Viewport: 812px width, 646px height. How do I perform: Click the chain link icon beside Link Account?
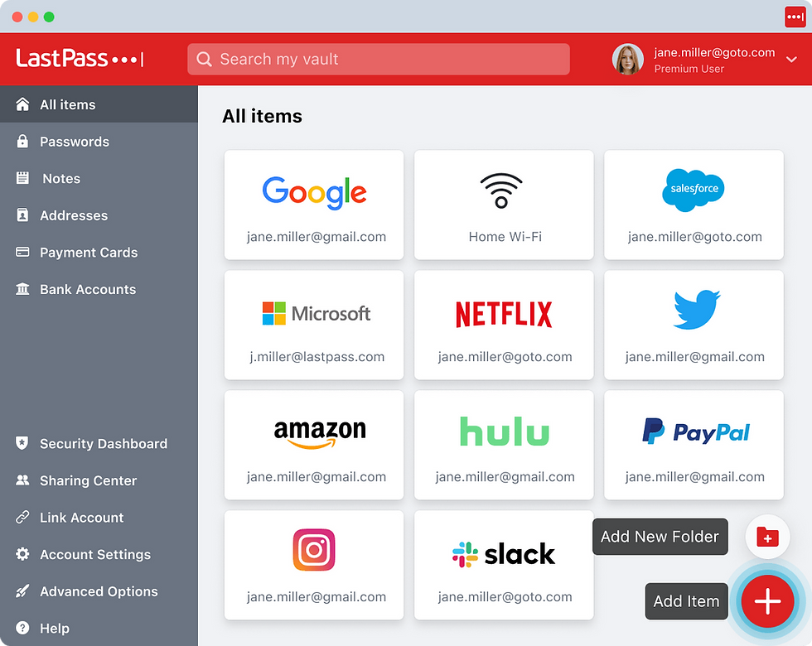pos(22,517)
